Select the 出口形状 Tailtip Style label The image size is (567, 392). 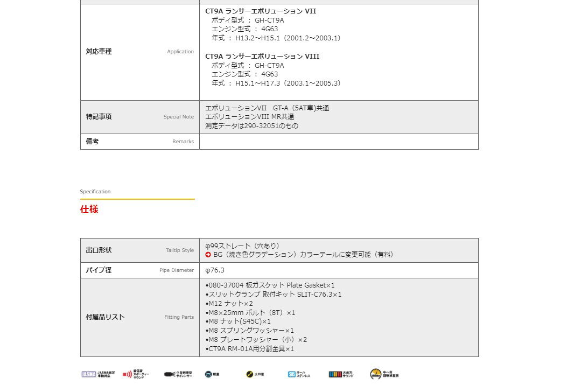[x=99, y=250]
